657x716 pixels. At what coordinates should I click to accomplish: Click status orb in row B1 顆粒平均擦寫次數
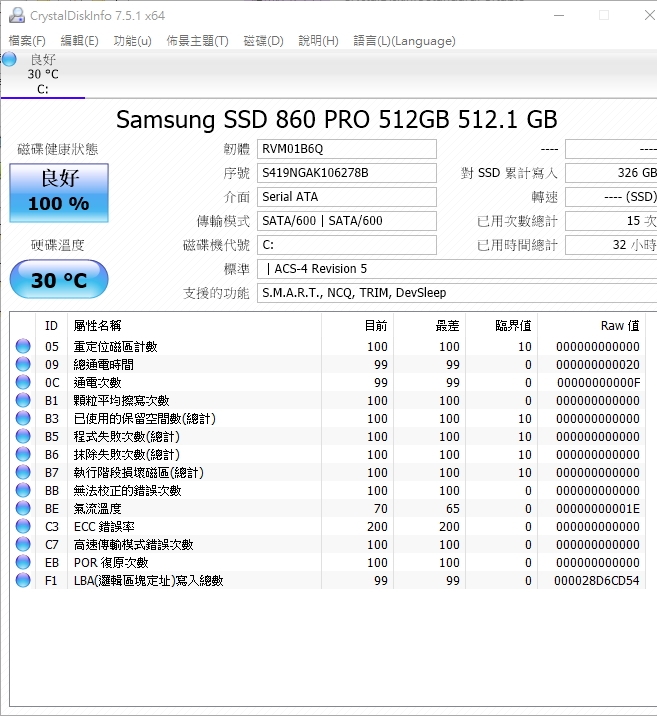[23, 400]
